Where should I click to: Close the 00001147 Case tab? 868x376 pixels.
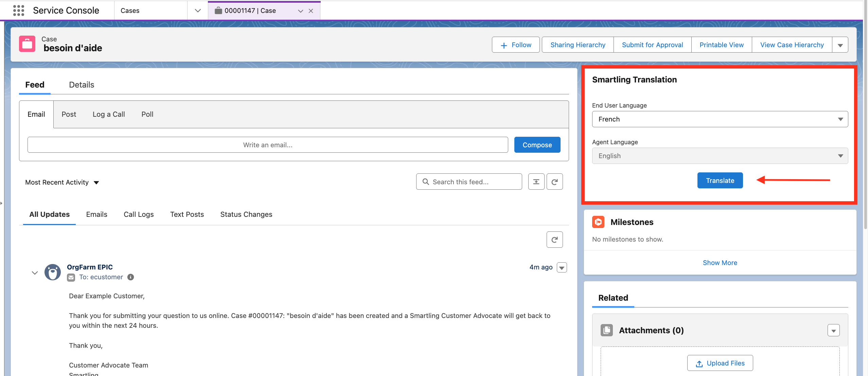point(311,11)
